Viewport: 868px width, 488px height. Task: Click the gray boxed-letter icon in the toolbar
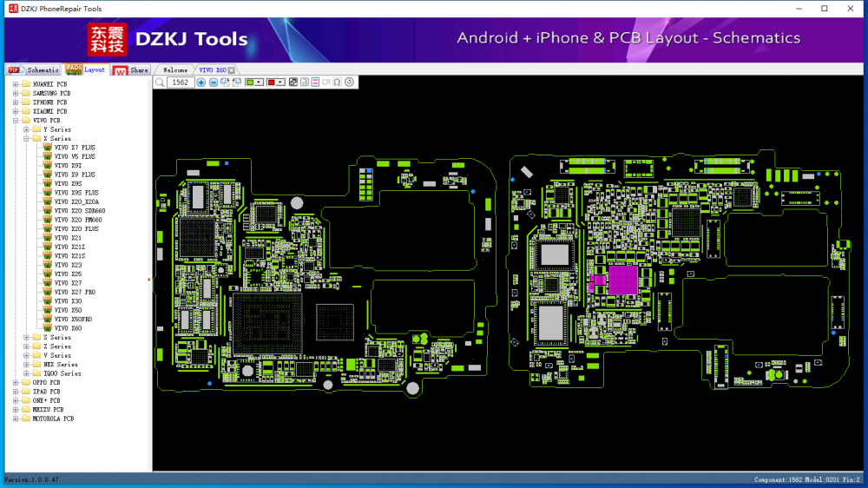305,82
